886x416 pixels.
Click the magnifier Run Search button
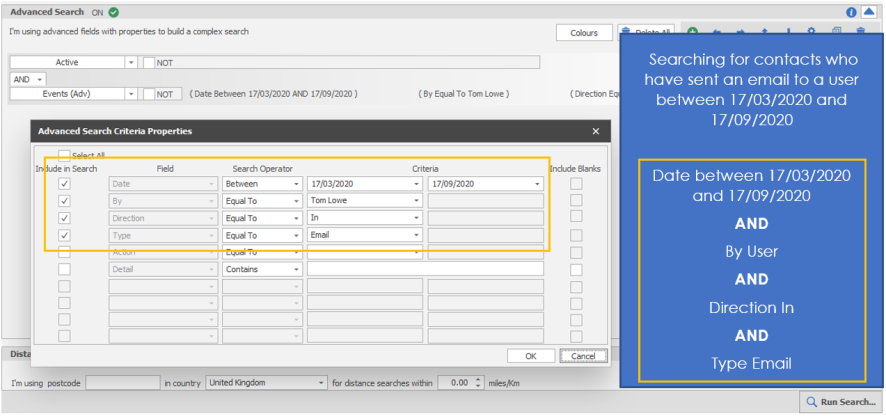tap(840, 402)
